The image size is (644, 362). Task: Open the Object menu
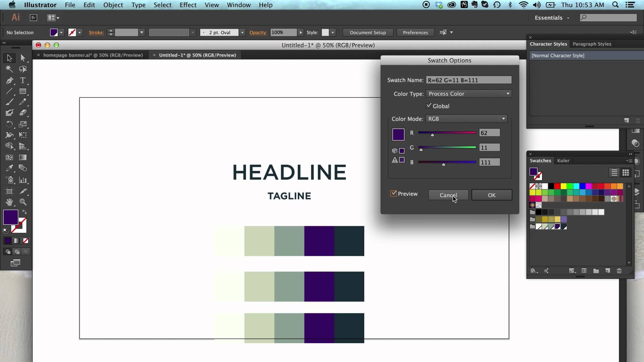113,5
